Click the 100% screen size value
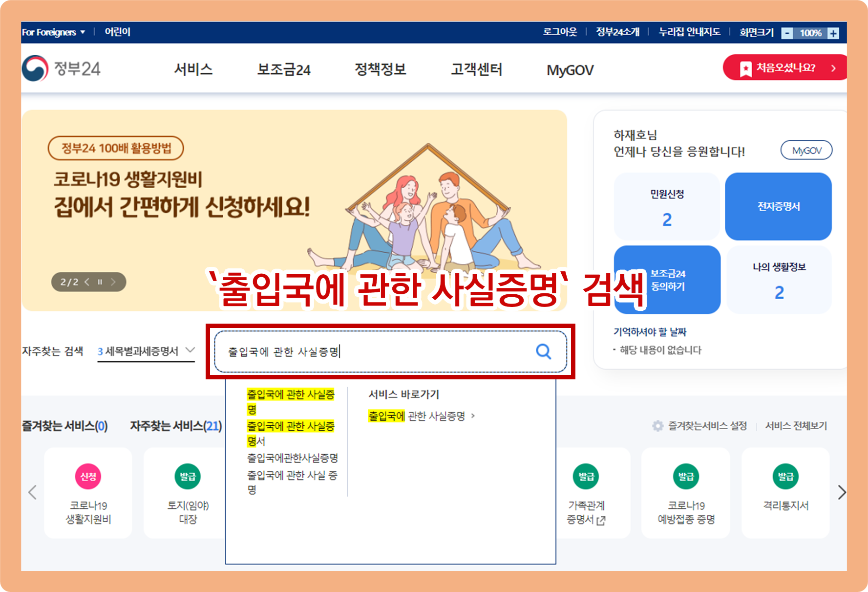The width and height of the screenshot is (868, 592). [810, 33]
